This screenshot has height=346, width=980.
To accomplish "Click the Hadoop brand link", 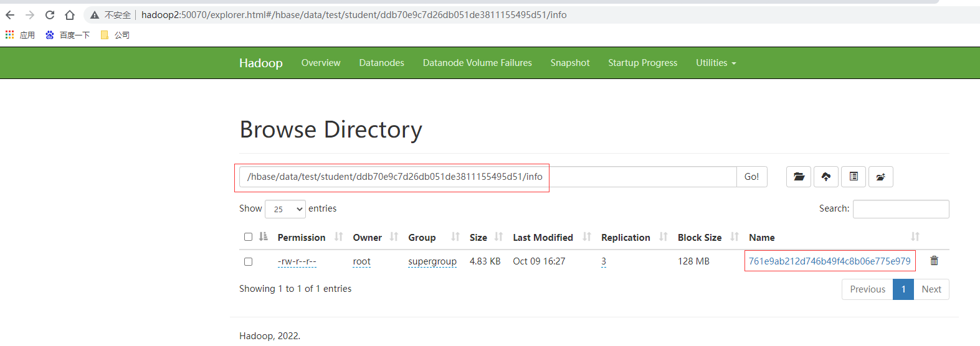I will tap(261, 63).
